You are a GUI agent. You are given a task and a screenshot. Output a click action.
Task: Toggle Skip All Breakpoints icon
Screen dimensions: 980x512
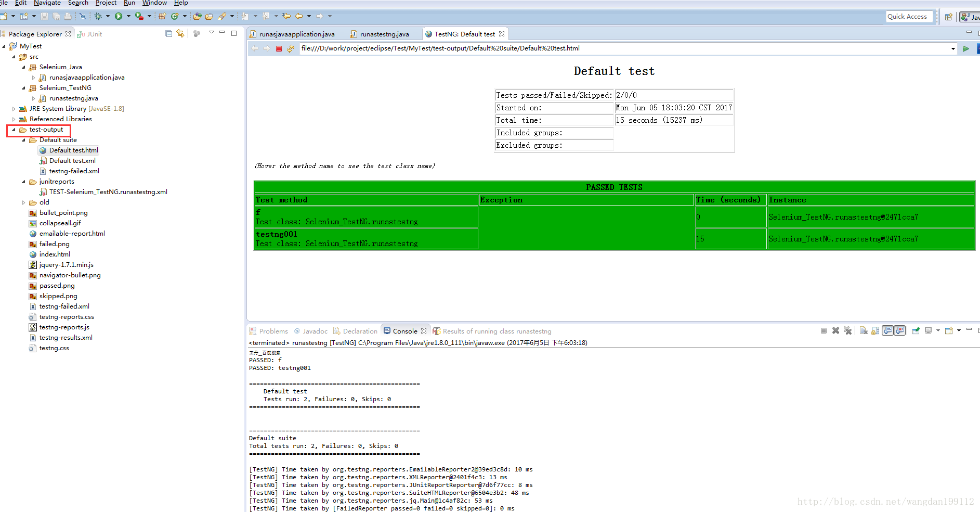[83, 17]
